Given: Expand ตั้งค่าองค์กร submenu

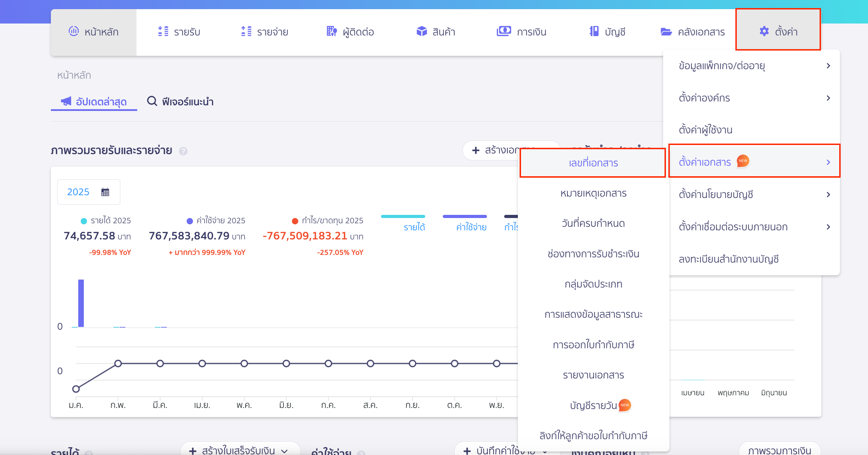Looking at the screenshot, I should (x=754, y=98).
